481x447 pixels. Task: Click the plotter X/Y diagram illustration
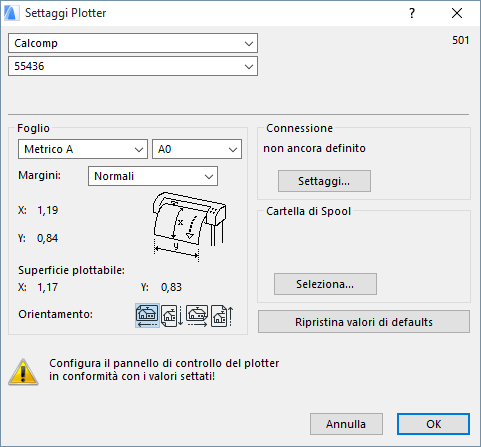pos(189,226)
